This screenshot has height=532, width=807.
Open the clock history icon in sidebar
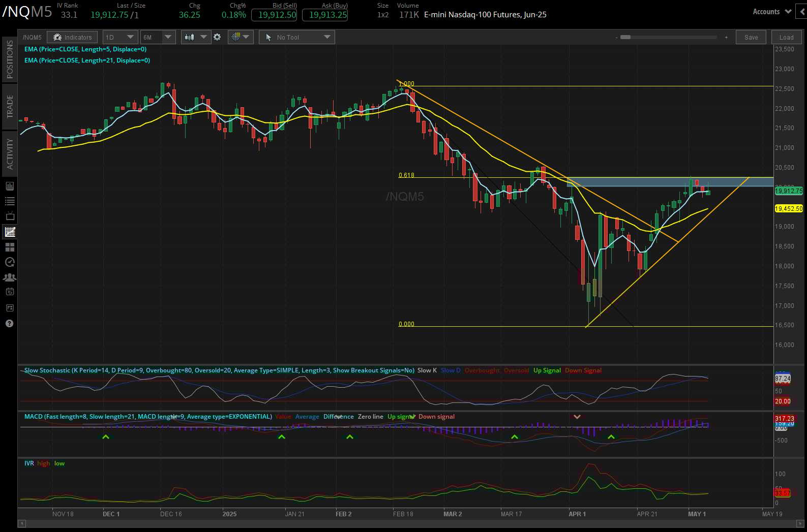tap(9, 262)
